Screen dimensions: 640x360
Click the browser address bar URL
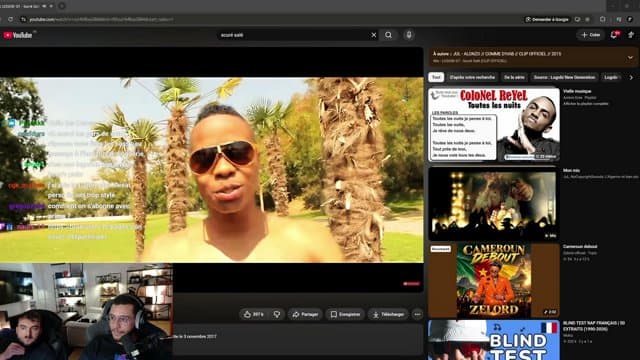[x=101, y=19]
